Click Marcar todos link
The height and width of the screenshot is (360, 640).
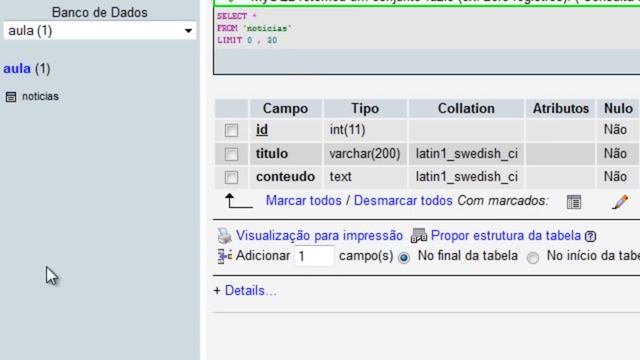303,201
